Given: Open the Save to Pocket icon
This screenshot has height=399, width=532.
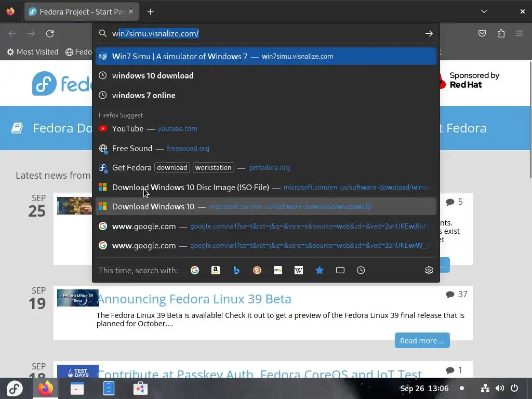Looking at the screenshot, I should point(482,33).
